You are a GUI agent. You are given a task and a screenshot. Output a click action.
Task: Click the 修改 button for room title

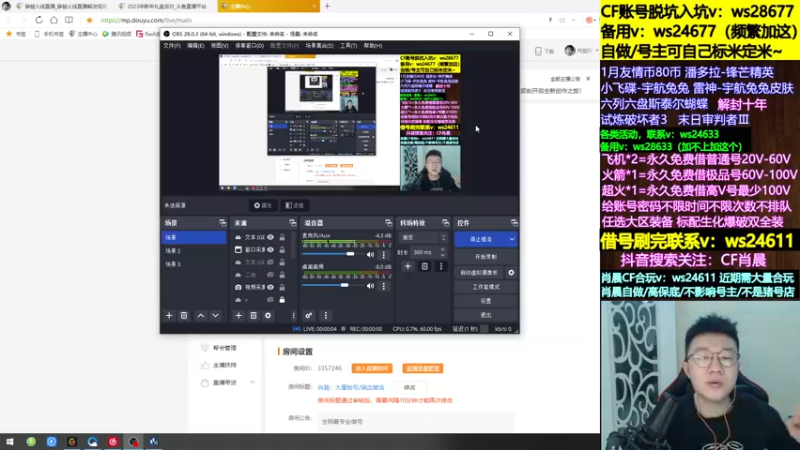pyautogui.click(x=409, y=388)
